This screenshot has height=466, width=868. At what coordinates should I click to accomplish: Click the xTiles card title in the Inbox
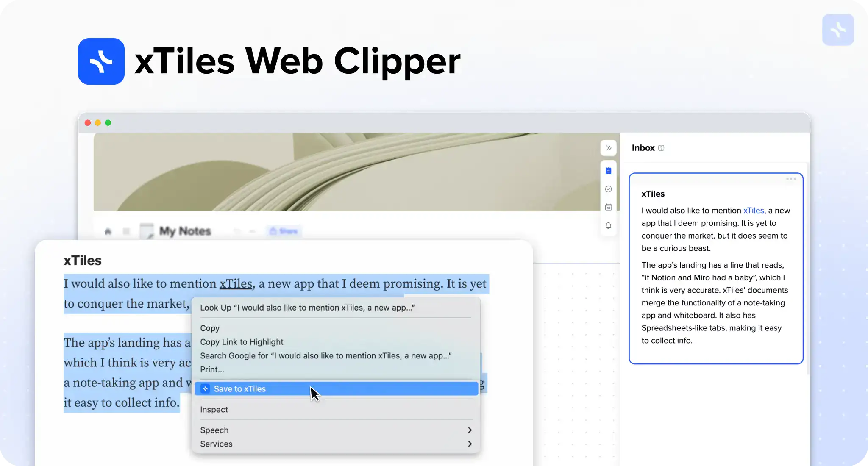653,194
